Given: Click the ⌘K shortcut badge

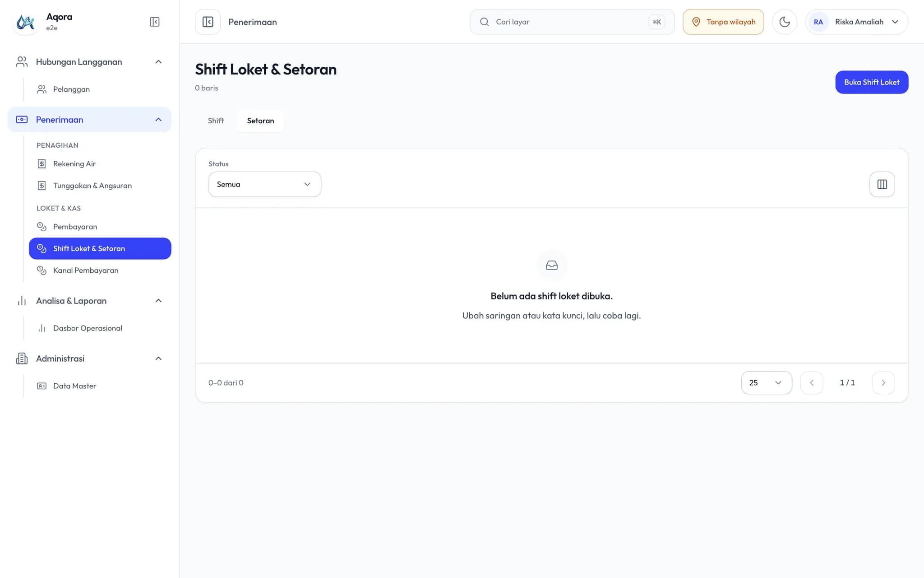Looking at the screenshot, I should click(x=656, y=22).
